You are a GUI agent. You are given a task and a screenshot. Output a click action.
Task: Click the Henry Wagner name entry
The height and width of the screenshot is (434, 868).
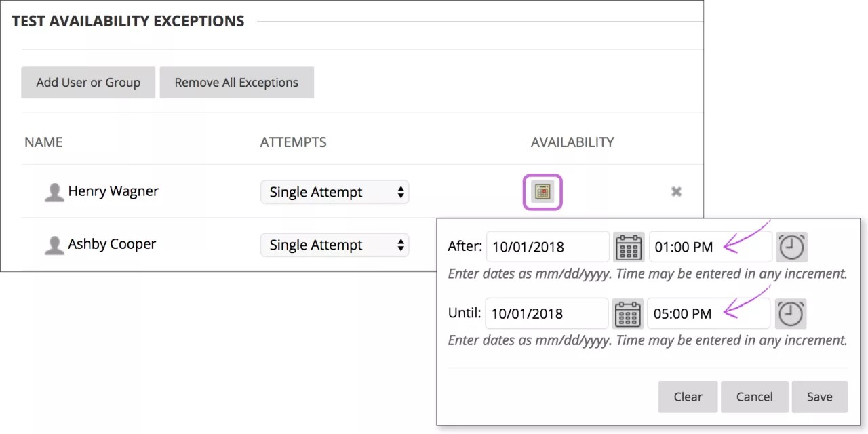[x=113, y=191]
